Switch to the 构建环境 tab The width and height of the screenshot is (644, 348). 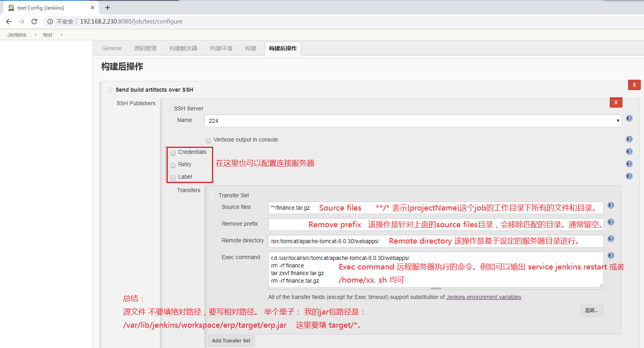click(x=221, y=48)
